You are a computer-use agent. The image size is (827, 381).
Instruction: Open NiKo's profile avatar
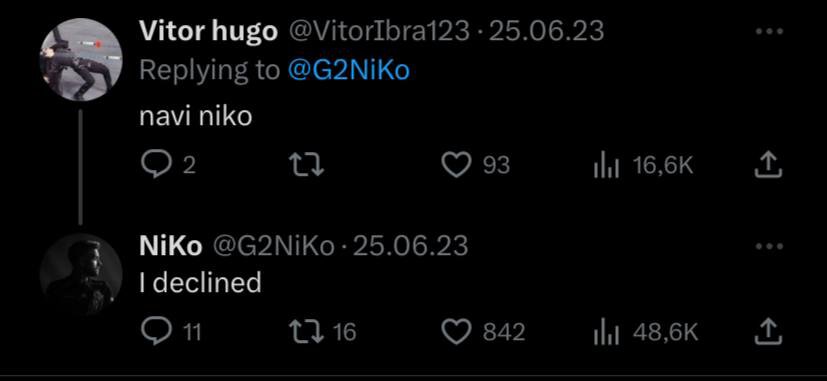[81, 274]
